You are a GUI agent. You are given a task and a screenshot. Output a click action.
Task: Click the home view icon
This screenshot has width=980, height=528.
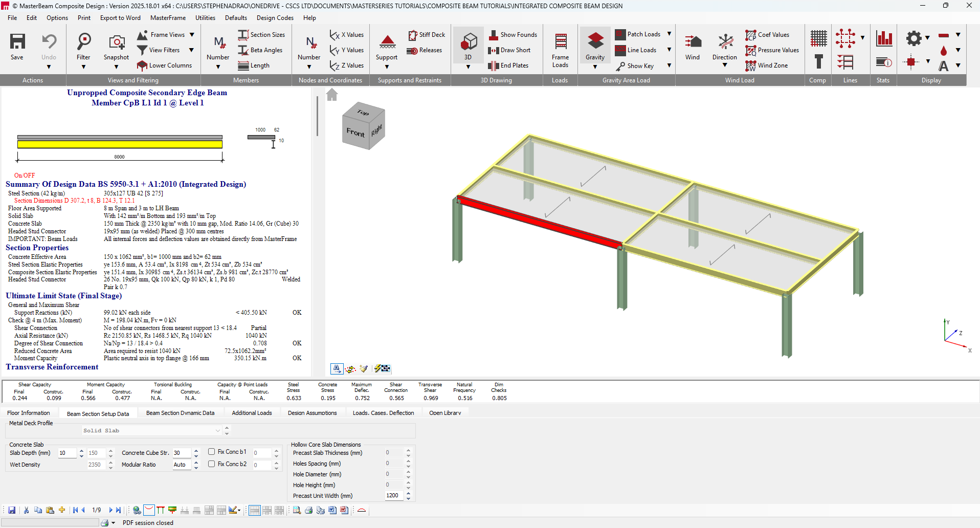332,95
